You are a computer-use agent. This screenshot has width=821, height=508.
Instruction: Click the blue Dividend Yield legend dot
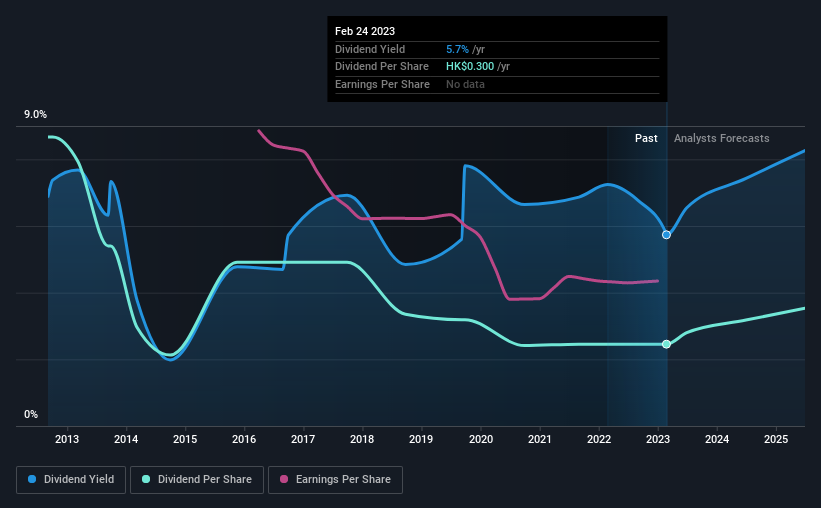coord(32,479)
